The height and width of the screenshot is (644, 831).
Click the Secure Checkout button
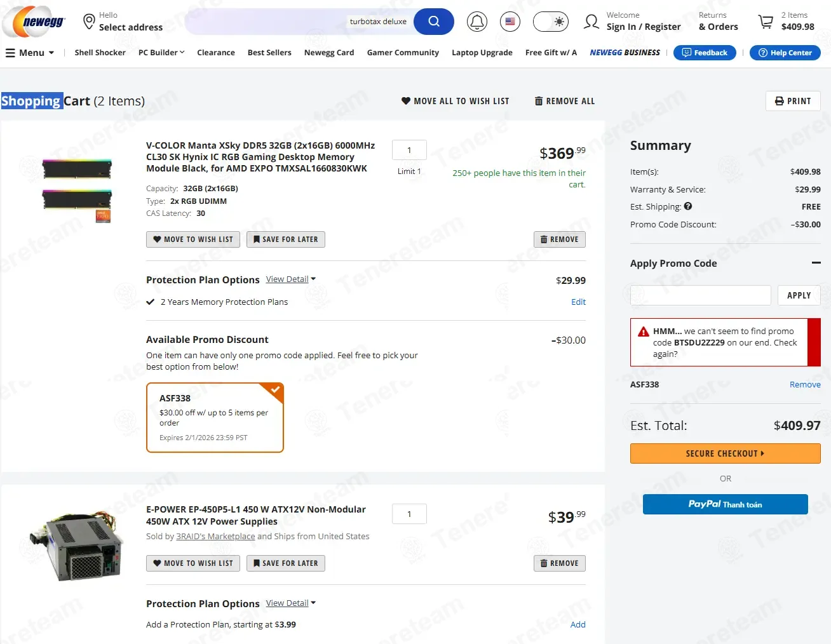[x=725, y=453]
